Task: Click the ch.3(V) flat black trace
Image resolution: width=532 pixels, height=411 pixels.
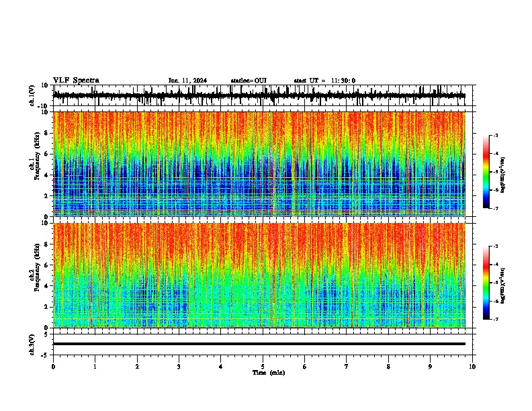Action: click(259, 344)
